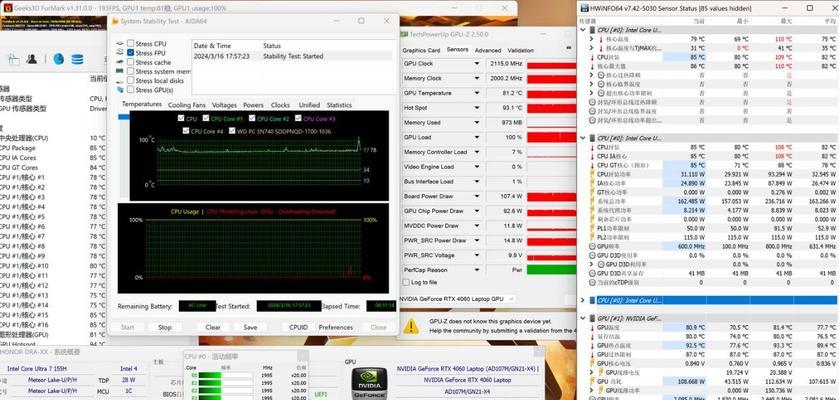Switch to the Cooling Fans tab
The height and width of the screenshot is (400, 839).
coord(186,105)
